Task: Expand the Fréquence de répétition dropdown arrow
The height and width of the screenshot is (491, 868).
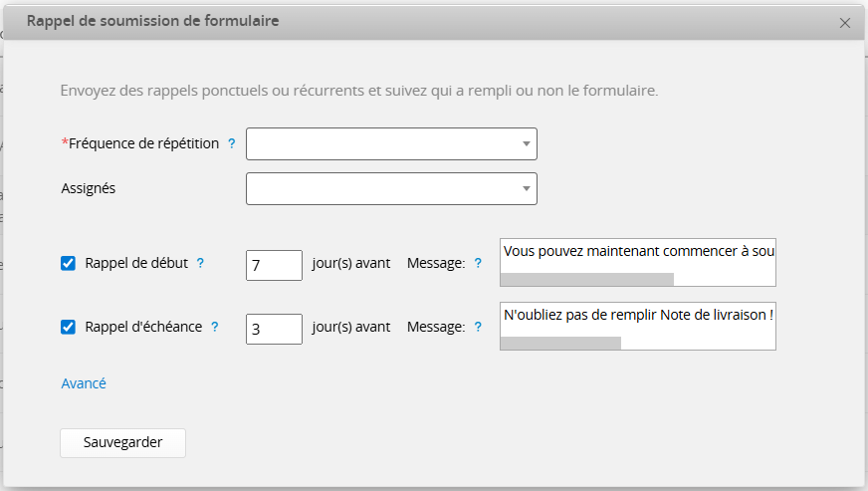Action: pos(526,144)
